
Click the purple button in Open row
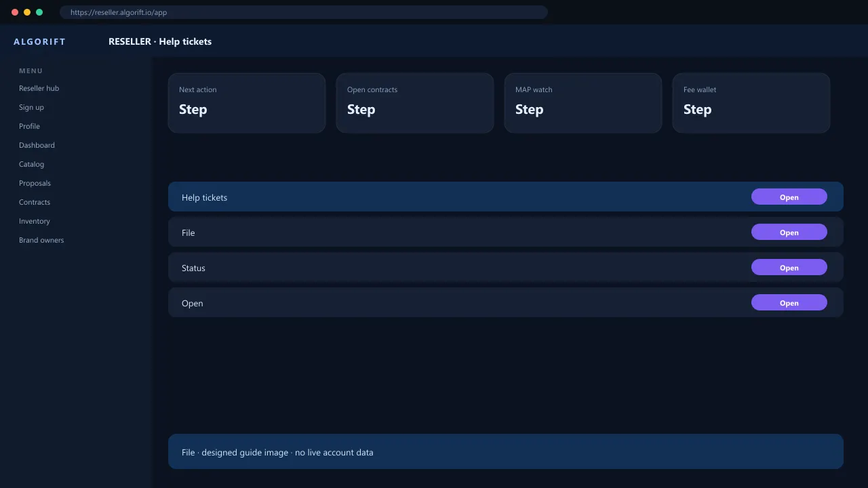789,302
